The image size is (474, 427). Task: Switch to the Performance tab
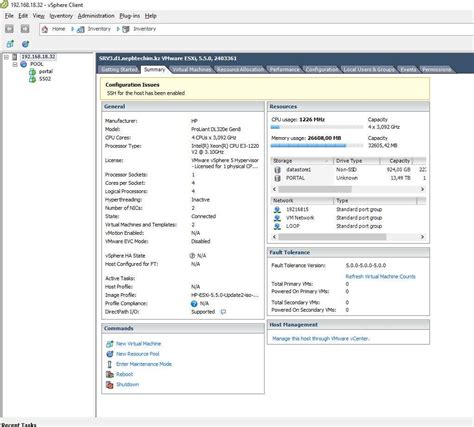pyautogui.click(x=285, y=70)
